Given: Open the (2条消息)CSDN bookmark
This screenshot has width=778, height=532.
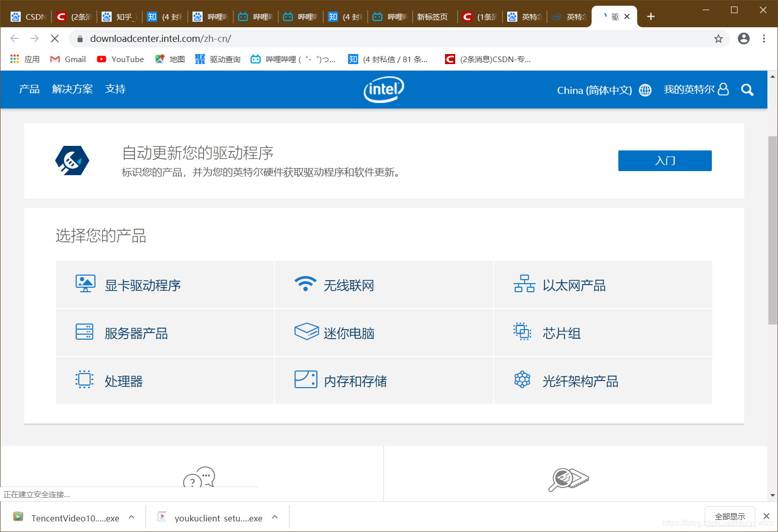Looking at the screenshot, I should 488,59.
